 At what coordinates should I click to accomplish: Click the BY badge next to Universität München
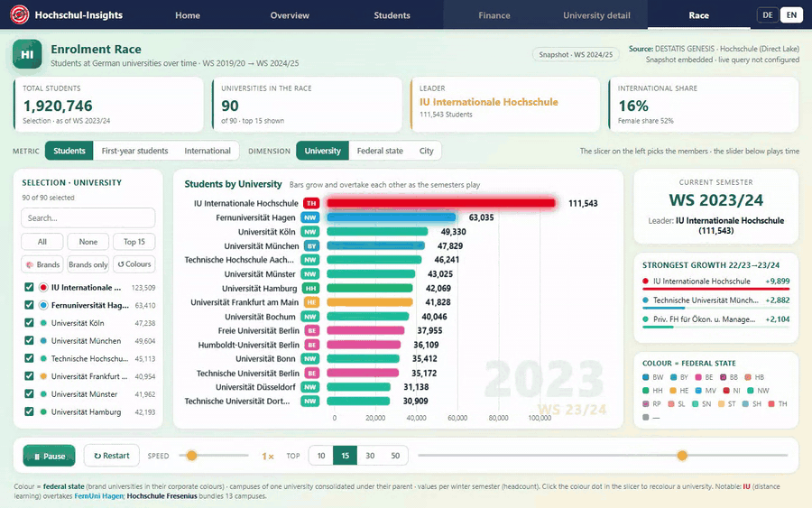pyautogui.click(x=310, y=246)
